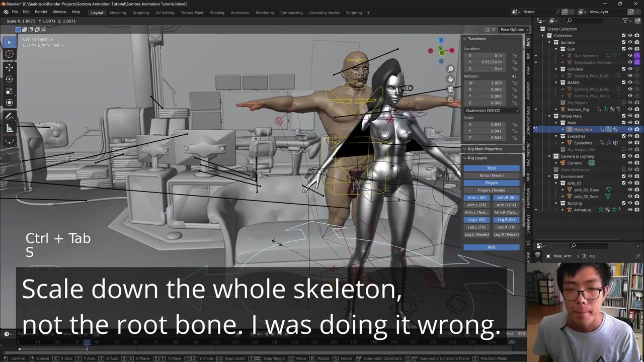
Task: Activate the Move tool
Action: coord(9,66)
